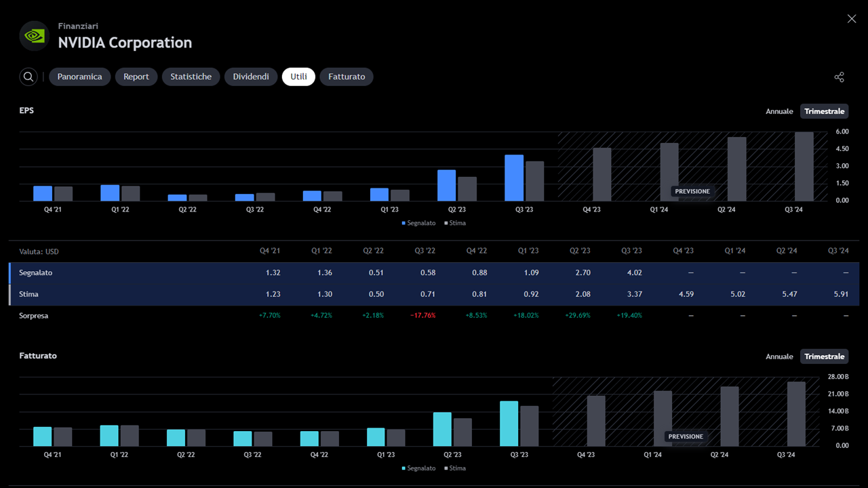Click the +18.02% surprise value
868x488 pixels.
click(x=526, y=316)
